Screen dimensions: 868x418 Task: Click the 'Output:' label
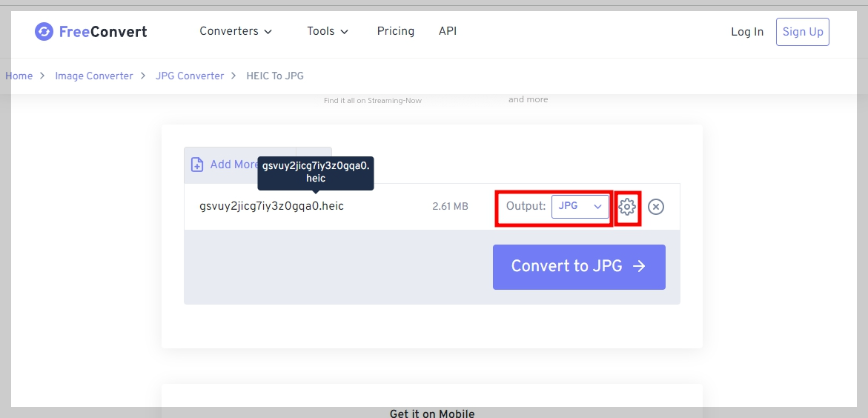click(526, 206)
